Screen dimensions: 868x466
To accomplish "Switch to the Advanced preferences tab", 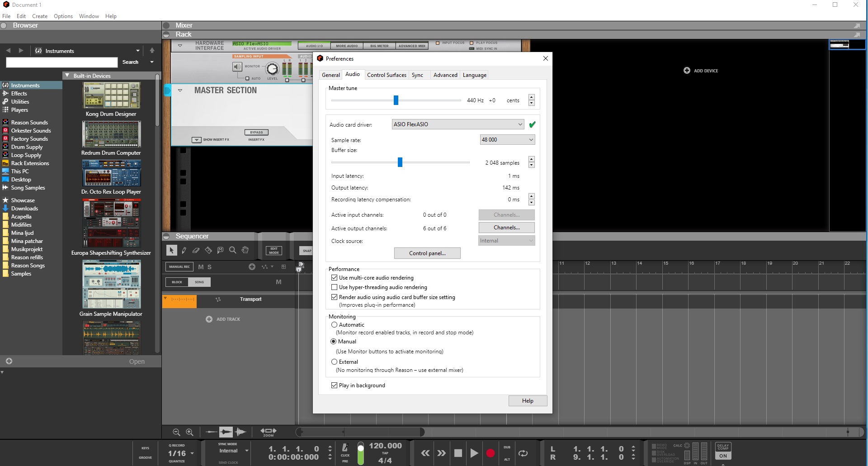I will (x=445, y=75).
